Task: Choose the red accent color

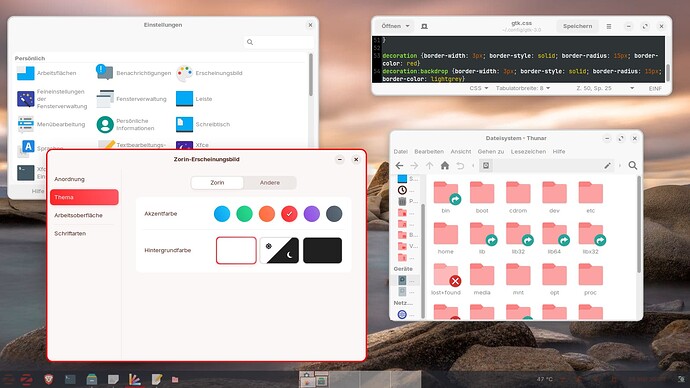Action: [289, 214]
